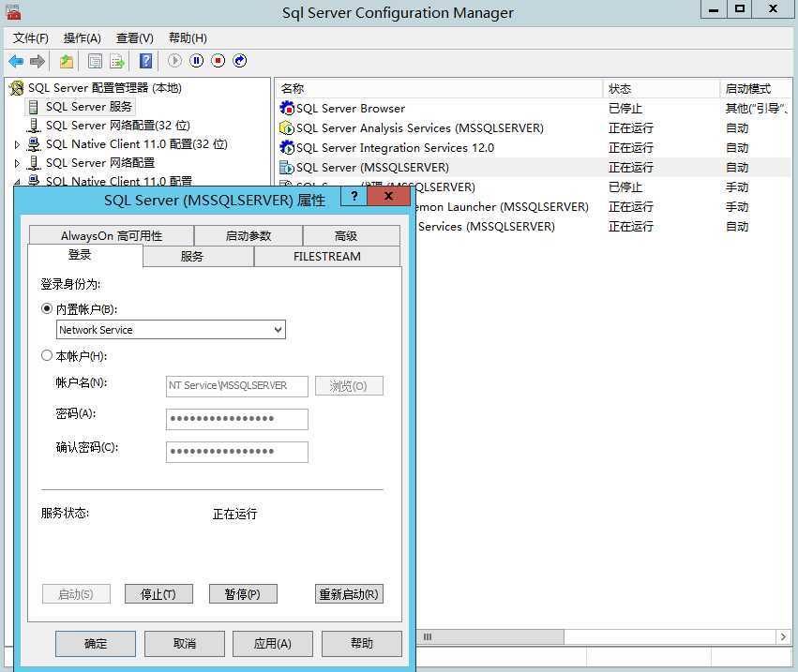798x672 pixels.
Task: Click the 确定 button
Action: click(x=96, y=644)
